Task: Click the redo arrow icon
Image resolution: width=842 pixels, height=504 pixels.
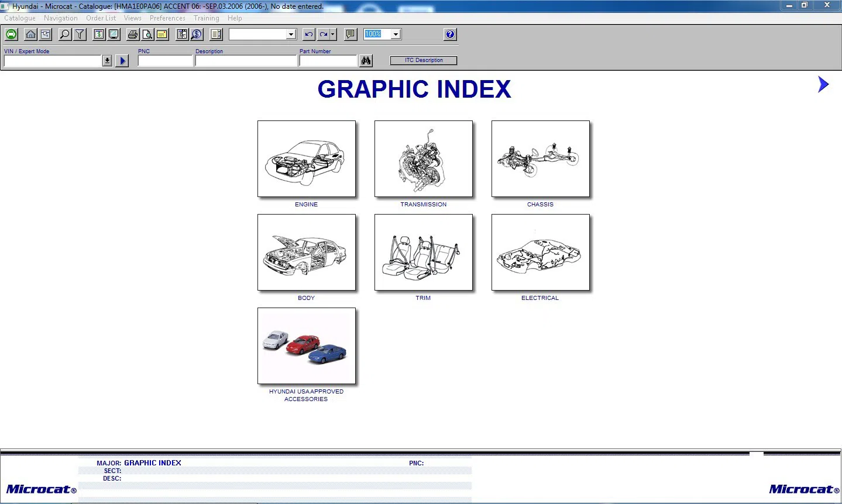Action: (324, 34)
